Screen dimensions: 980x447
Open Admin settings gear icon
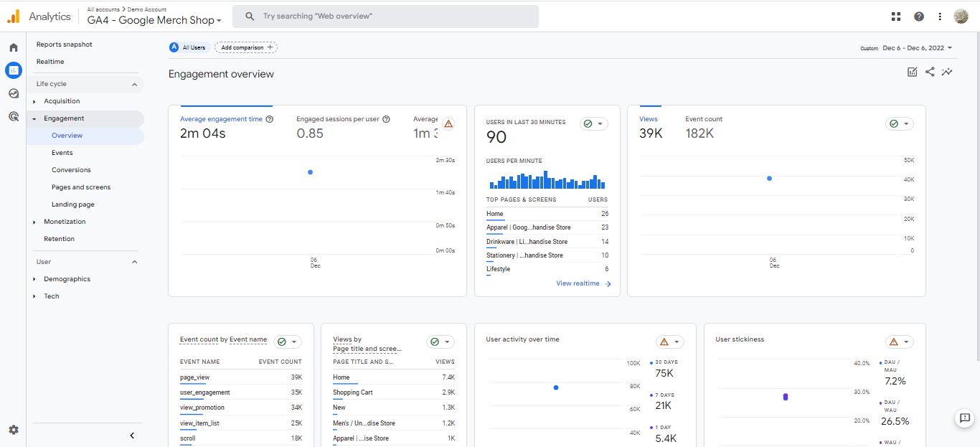(x=14, y=430)
